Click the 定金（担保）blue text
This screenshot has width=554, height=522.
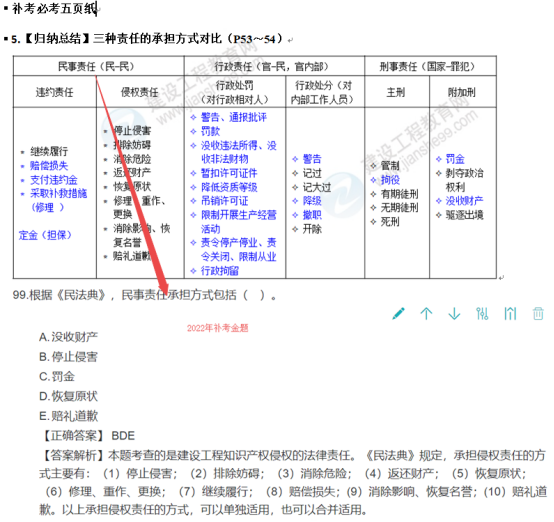(45, 235)
